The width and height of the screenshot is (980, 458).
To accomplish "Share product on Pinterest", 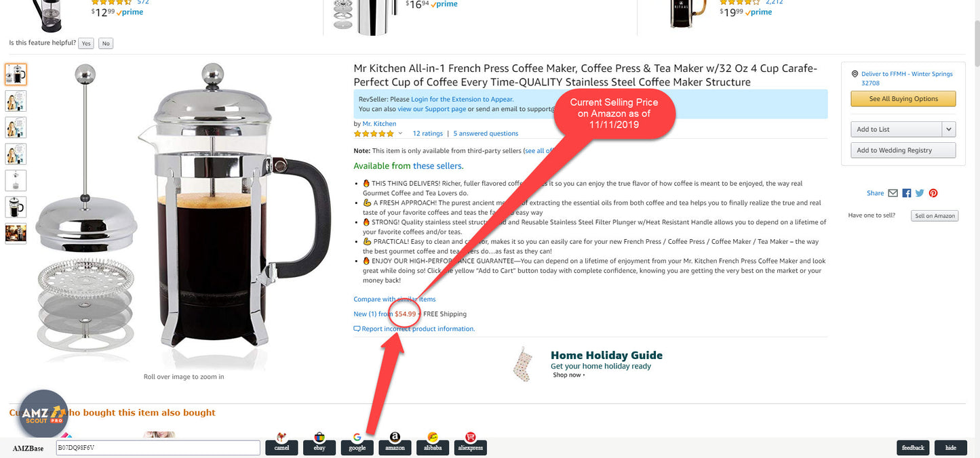I will [933, 193].
